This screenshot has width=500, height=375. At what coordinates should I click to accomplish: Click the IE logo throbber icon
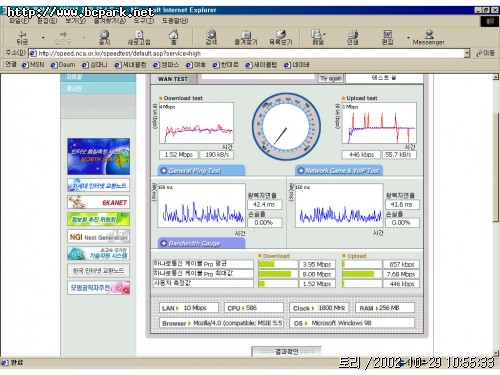(489, 21)
